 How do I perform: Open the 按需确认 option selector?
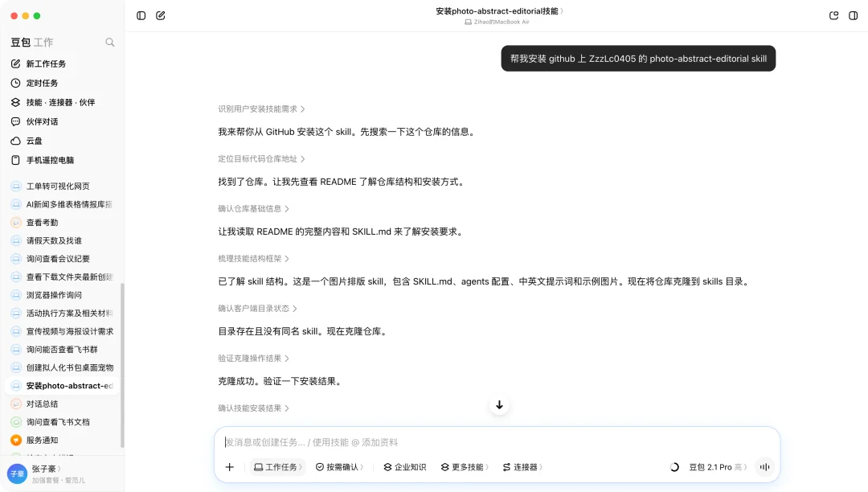[339, 467]
